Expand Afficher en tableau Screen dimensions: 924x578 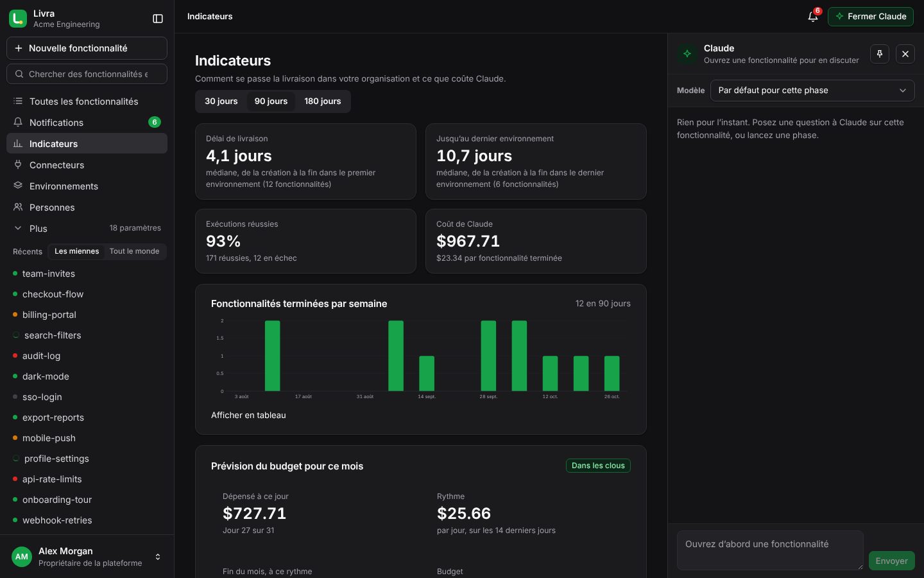click(x=248, y=416)
